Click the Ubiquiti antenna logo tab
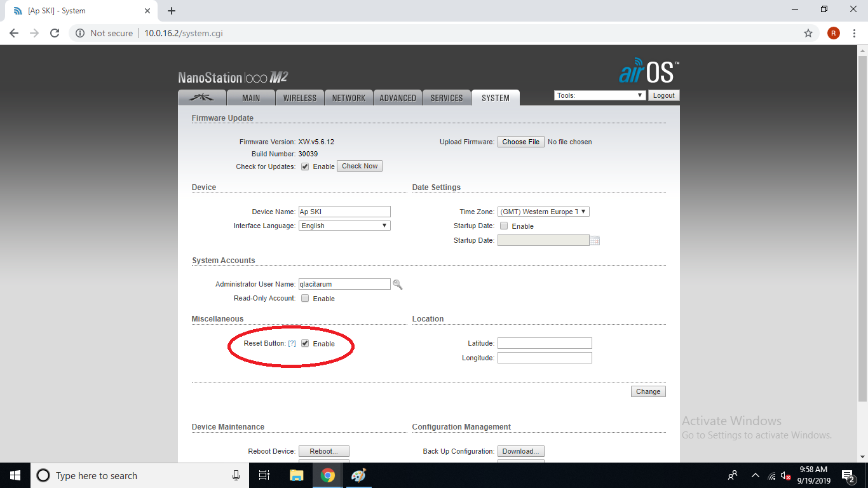The width and height of the screenshot is (868, 488). pos(201,97)
